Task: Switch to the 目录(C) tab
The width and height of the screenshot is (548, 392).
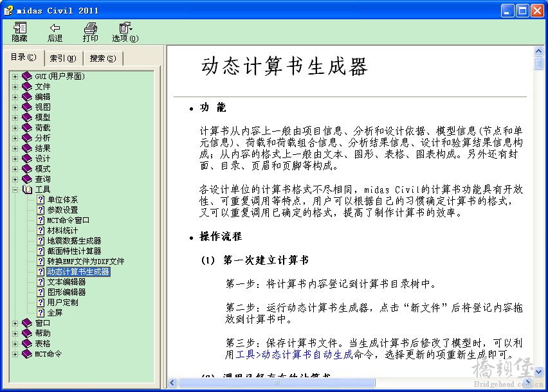Action: click(23, 57)
